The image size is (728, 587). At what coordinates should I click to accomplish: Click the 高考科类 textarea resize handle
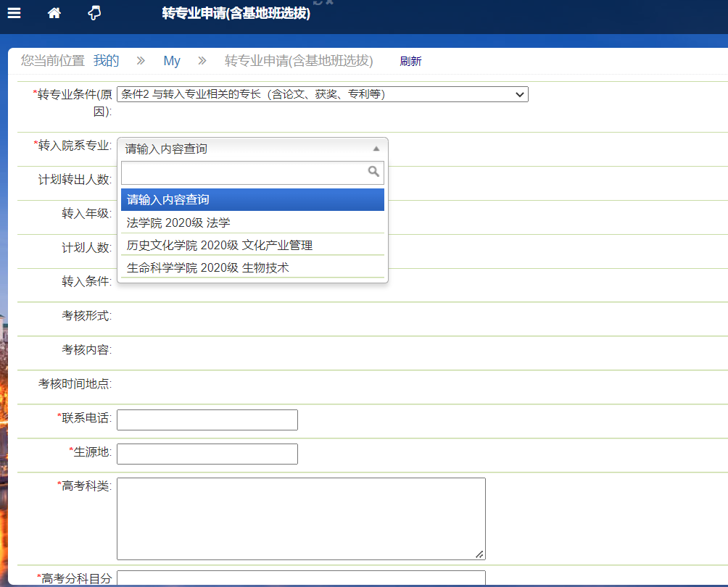[479, 554]
